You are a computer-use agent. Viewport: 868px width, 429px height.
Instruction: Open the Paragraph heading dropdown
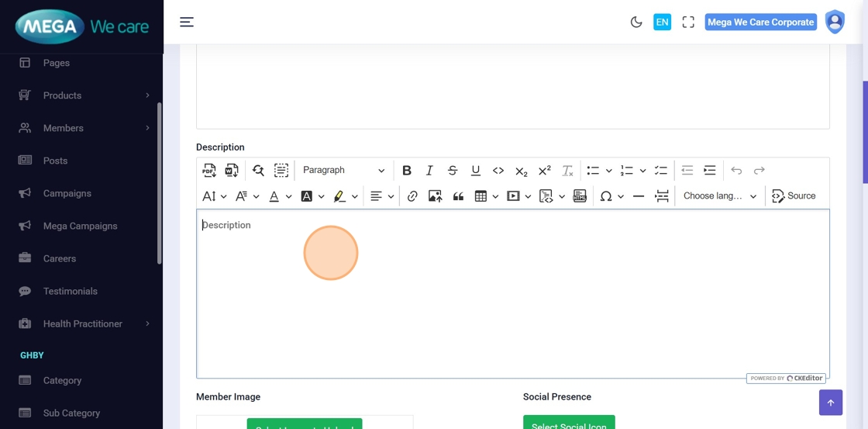[x=343, y=171]
